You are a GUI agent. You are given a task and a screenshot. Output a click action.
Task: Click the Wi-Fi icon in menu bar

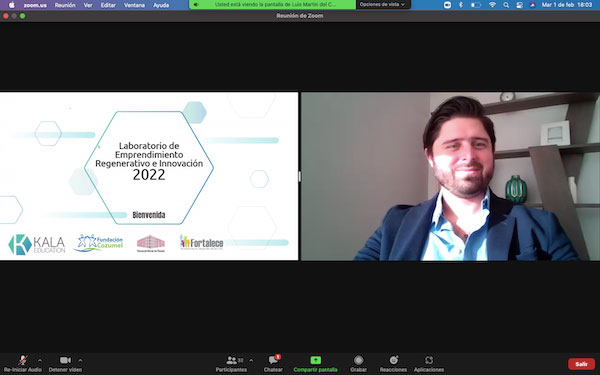pos(492,5)
